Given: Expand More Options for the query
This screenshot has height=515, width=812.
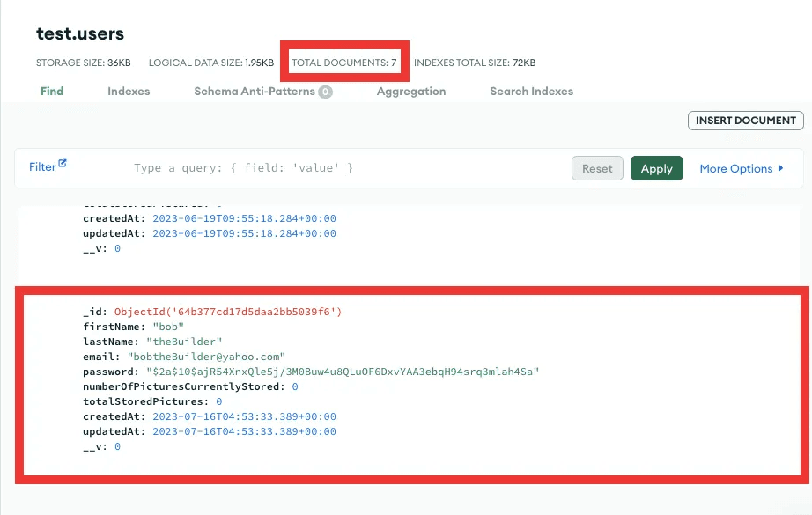Looking at the screenshot, I should pos(741,168).
